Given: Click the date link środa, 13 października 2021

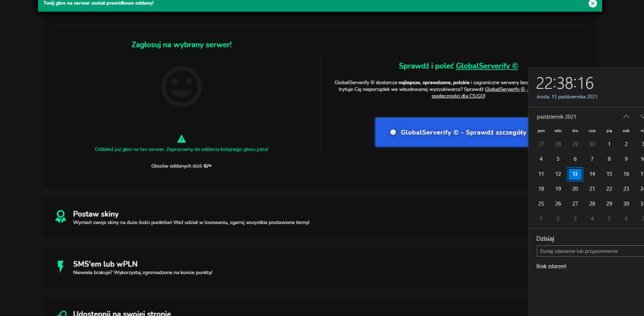Looking at the screenshot, I should [x=567, y=97].
